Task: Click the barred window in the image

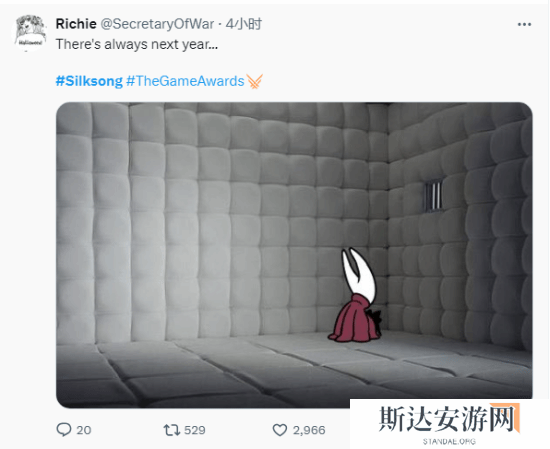Action: click(x=433, y=196)
